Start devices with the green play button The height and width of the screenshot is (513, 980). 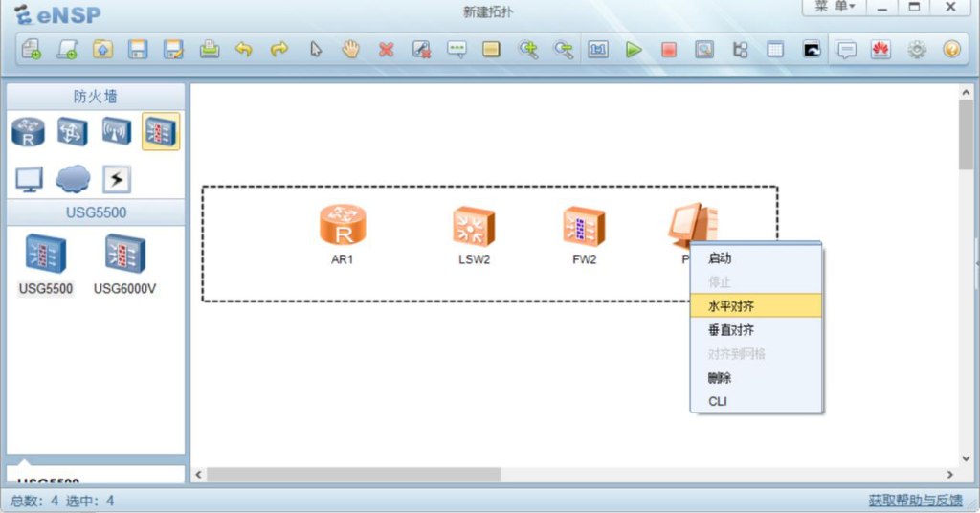[634, 50]
